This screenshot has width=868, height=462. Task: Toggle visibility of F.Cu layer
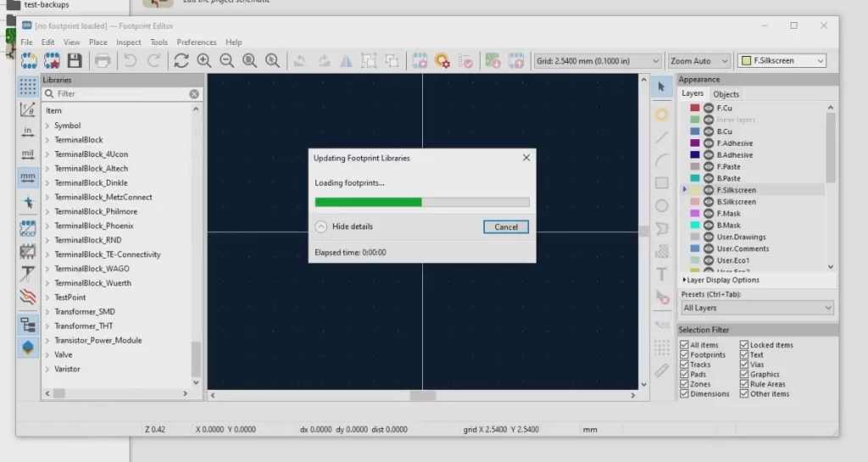click(709, 109)
